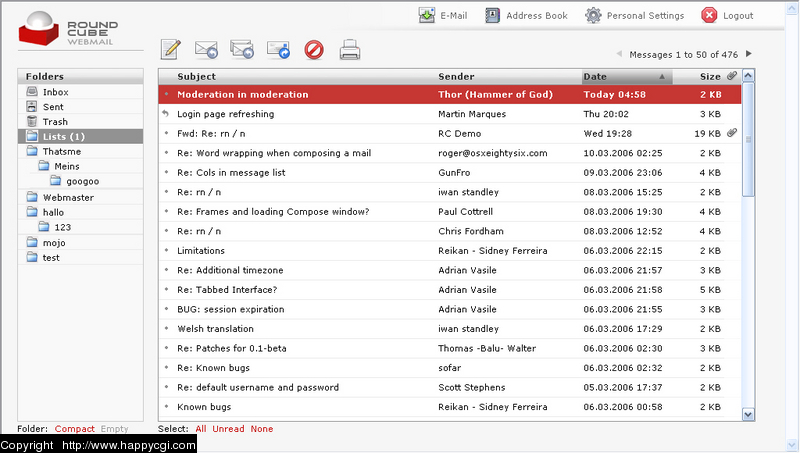Click the mojo folder icon
The height and width of the screenshot is (453, 800).
[x=32, y=242]
